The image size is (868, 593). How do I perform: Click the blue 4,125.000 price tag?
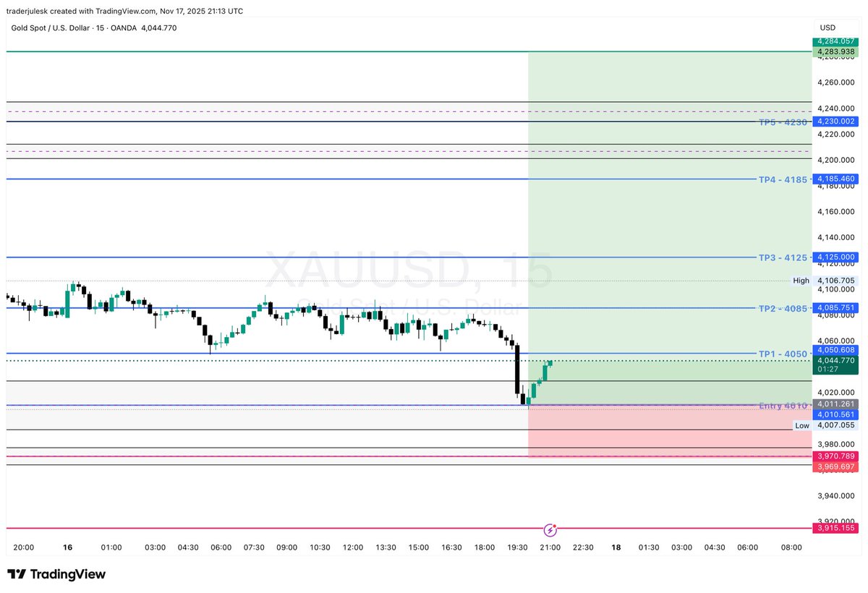coord(835,257)
